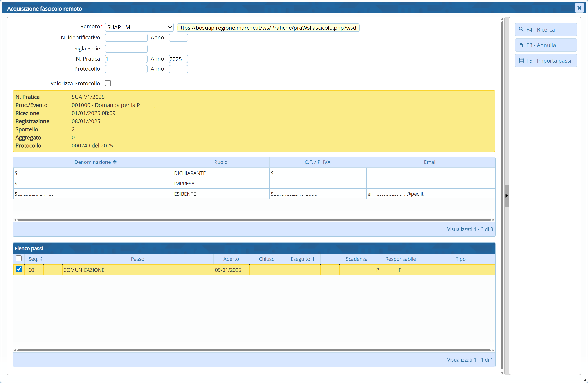The height and width of the screenshot is (383, 588).
Task: Sort steps by the Aperto column header
Action: (x=231, y=259)
